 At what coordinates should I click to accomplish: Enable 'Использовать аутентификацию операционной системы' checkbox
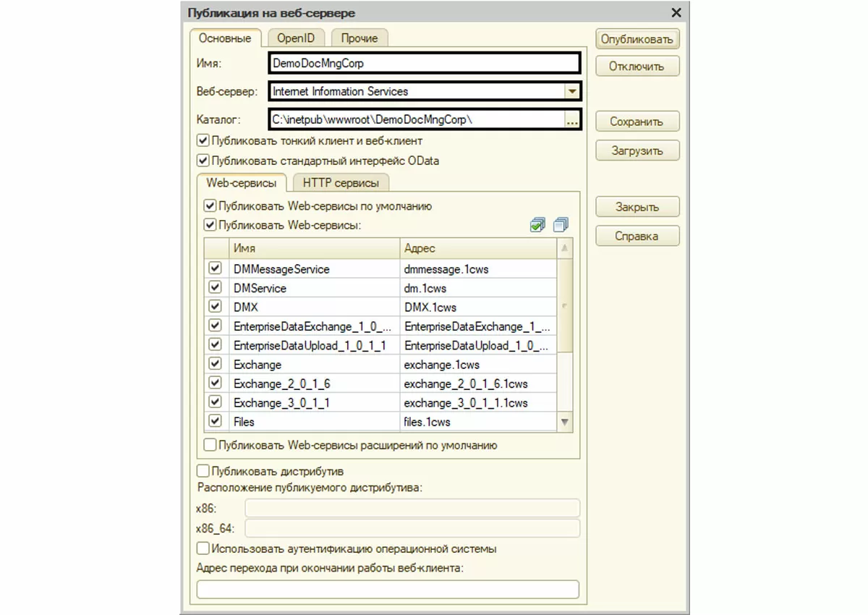pos(203,549)
